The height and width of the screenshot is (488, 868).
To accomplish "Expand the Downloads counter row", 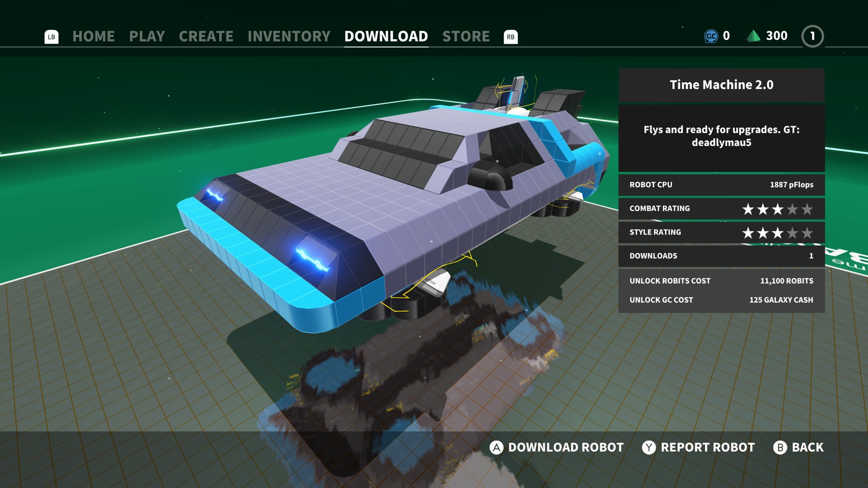I will coord(721,256).
